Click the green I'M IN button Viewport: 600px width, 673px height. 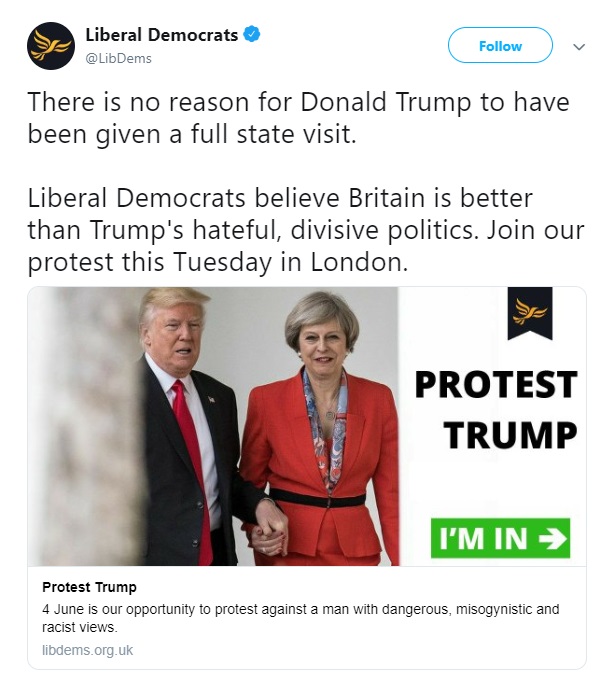coord(500,538)
